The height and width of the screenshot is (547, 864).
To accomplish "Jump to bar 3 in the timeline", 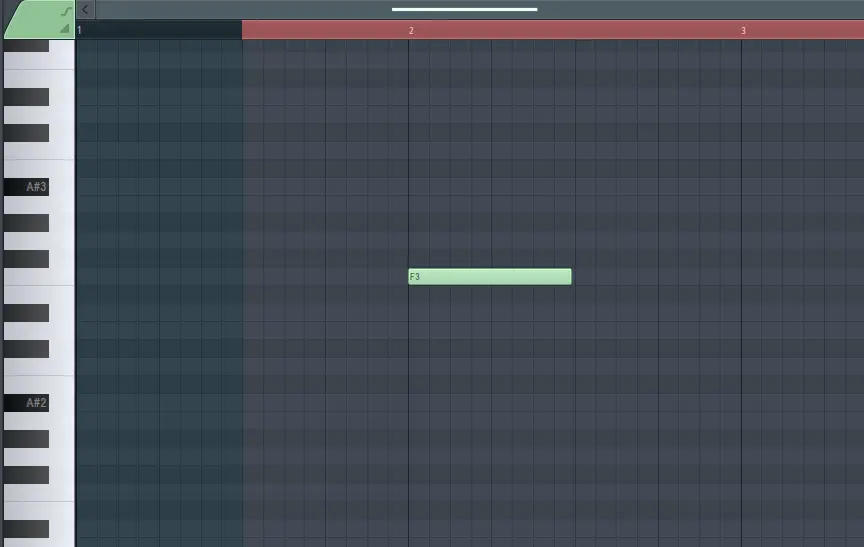I will pos(743,31).
